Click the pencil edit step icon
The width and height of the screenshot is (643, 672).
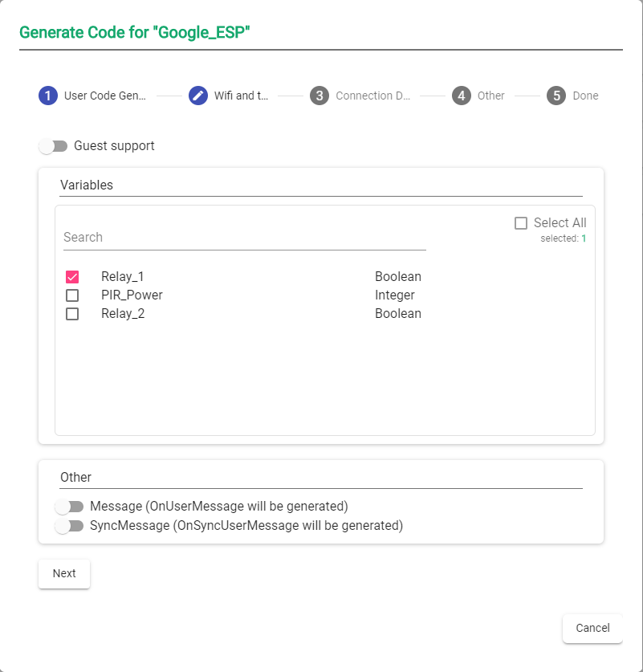point(198,96)
